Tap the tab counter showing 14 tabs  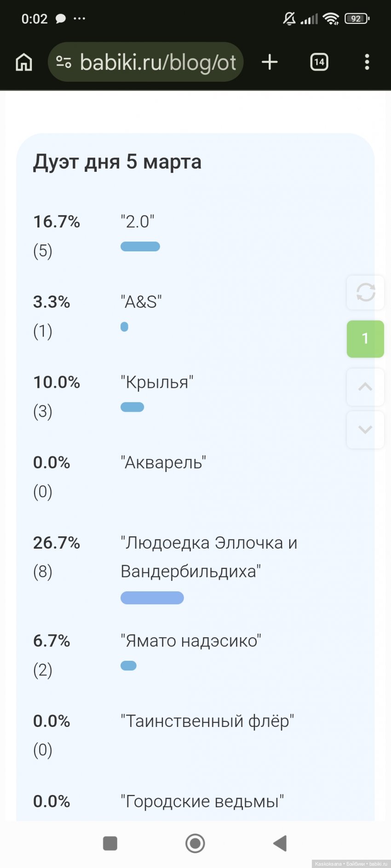coord(319,62)
